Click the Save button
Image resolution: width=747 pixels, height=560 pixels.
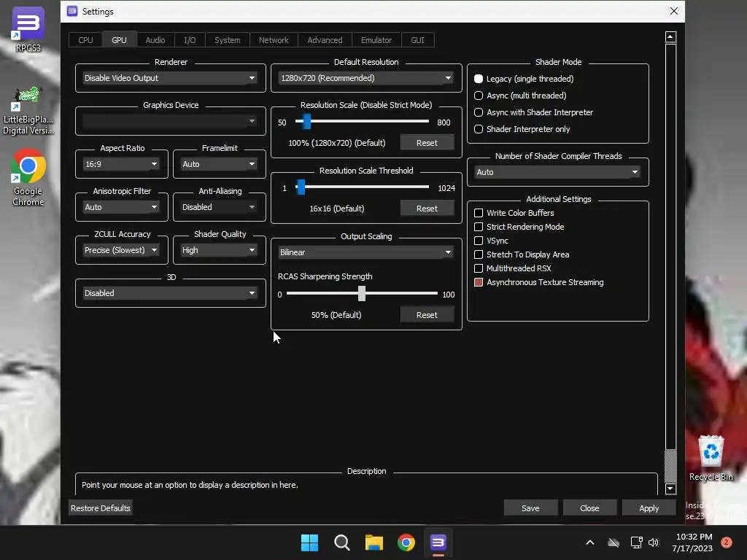(x=530, y=508)
